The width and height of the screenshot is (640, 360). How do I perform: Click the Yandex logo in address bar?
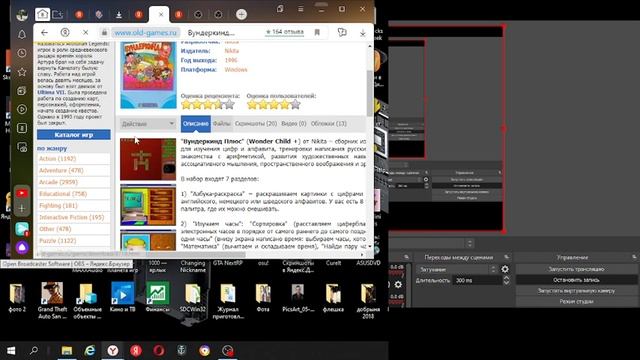pos(65,32)
